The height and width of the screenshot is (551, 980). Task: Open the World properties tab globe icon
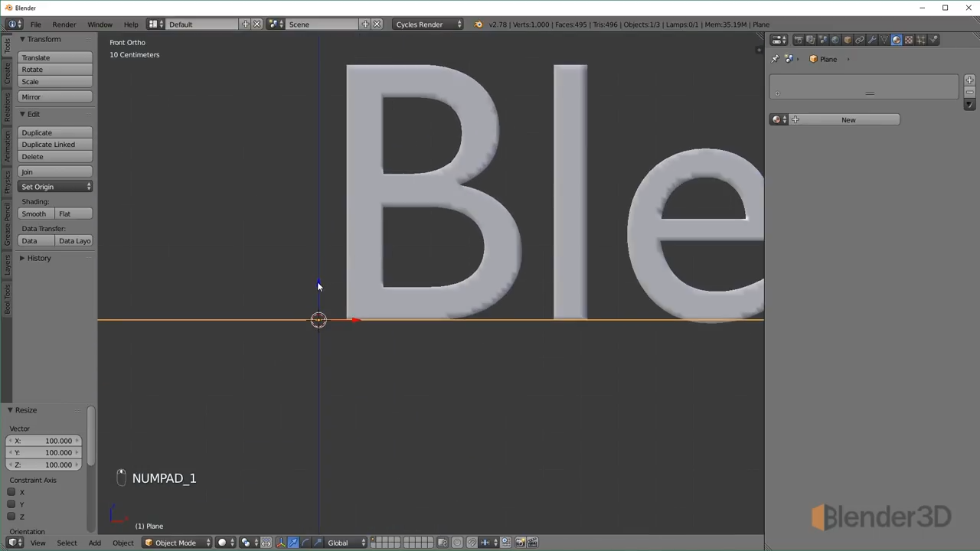click(835, 40)
